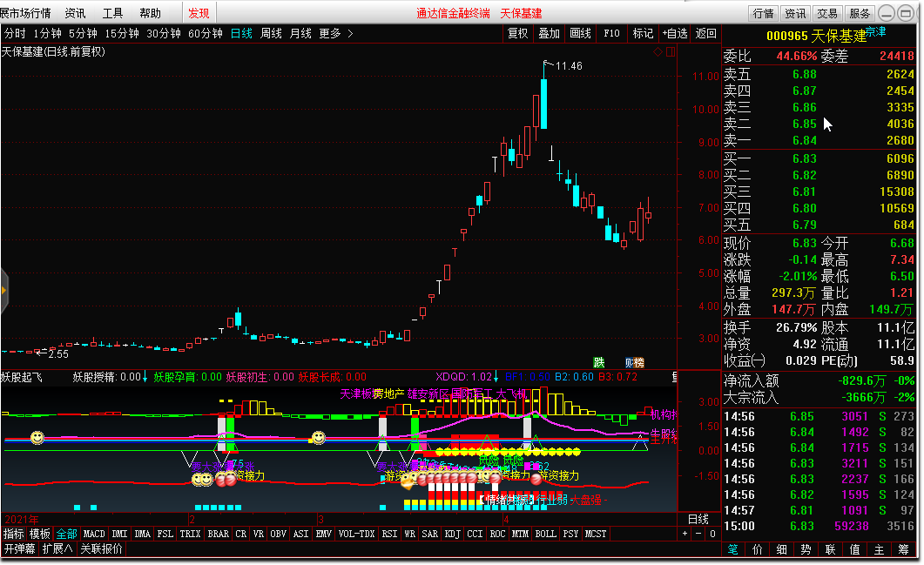Screen dimensions: 924x565
Task: Select the BRAR indicator
Action: pyautogui.click(x=218, y=534)
